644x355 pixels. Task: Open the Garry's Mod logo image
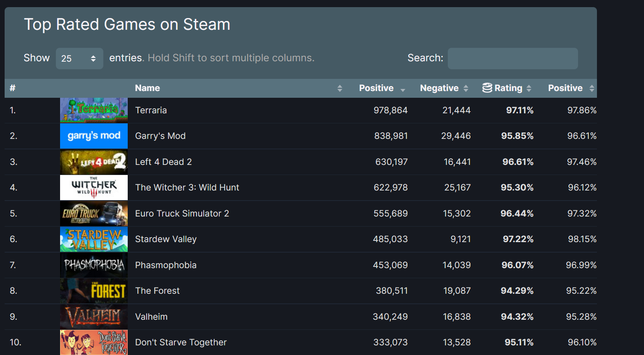coord(94,136)
